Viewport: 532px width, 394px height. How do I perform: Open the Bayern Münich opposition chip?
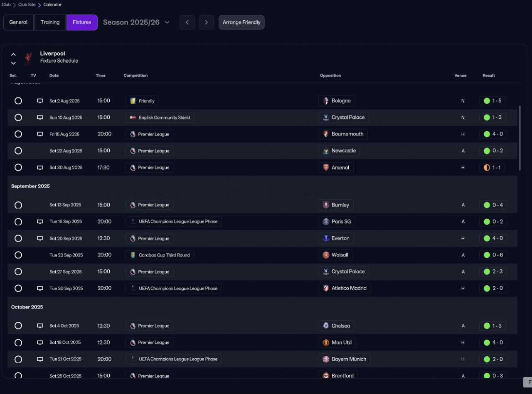coord(345,359)
